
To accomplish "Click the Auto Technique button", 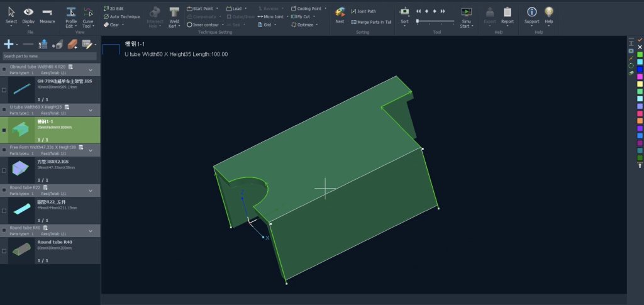I will tap(121, 17).
